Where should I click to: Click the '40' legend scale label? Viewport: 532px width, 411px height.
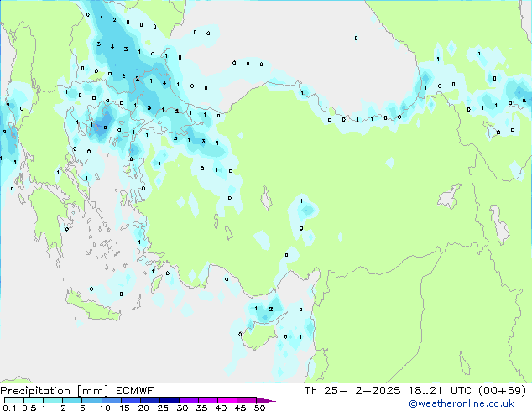coord(221,408)
